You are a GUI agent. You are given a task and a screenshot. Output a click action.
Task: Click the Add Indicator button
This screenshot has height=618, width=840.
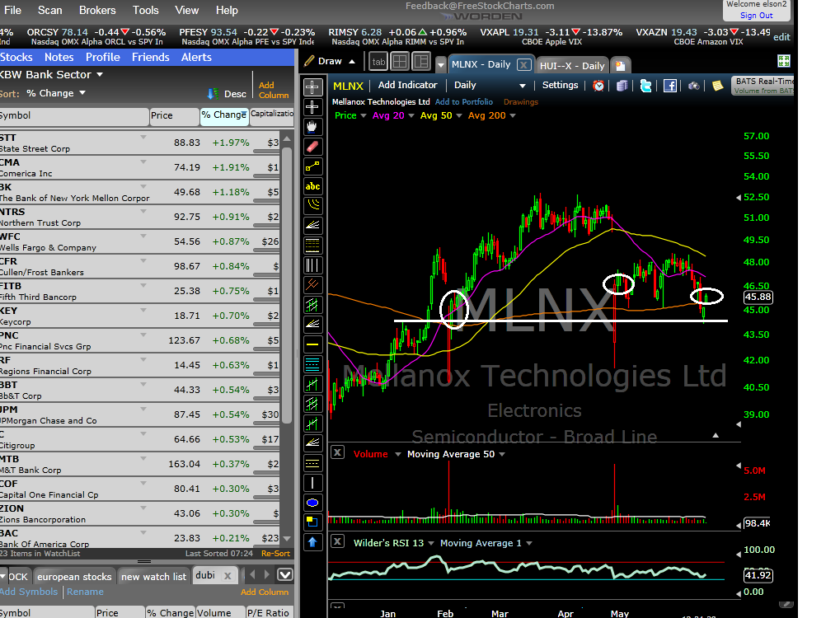[x=408, y=85]
